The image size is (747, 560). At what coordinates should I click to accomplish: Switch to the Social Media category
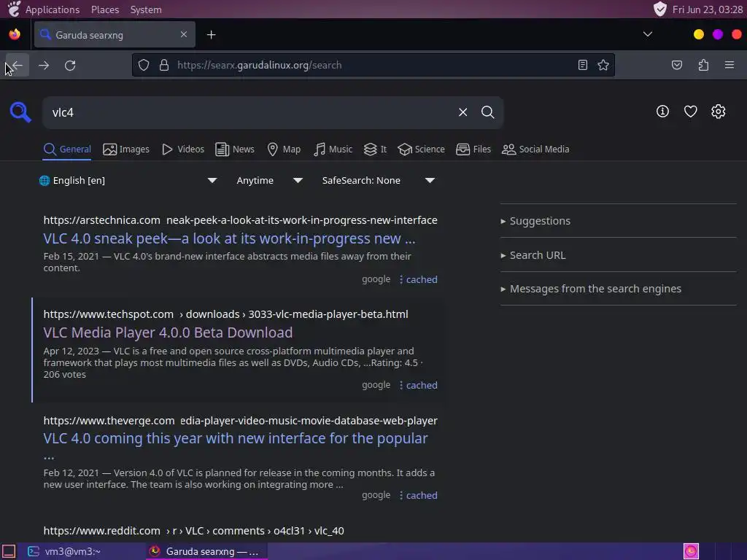[535, 149]
